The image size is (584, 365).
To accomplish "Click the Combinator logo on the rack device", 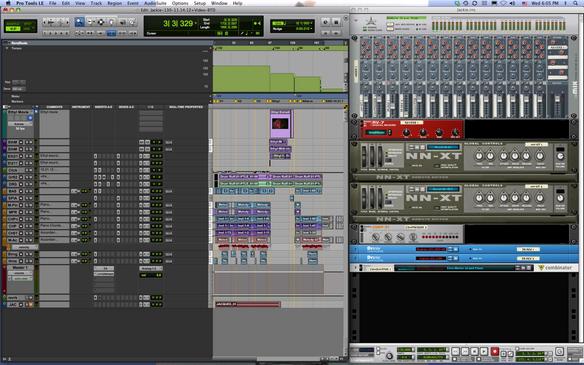I will pyautogui.click(x=556, y=267).
